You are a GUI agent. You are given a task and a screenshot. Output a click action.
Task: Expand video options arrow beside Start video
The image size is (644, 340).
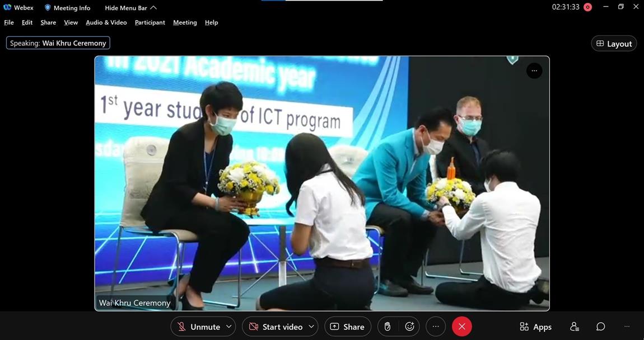click(311, 327)
